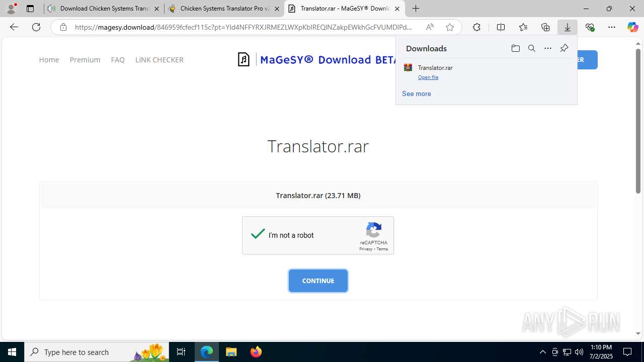Open browser Extensions puzzle icon
644x362 pixels.
coord(476,27)
